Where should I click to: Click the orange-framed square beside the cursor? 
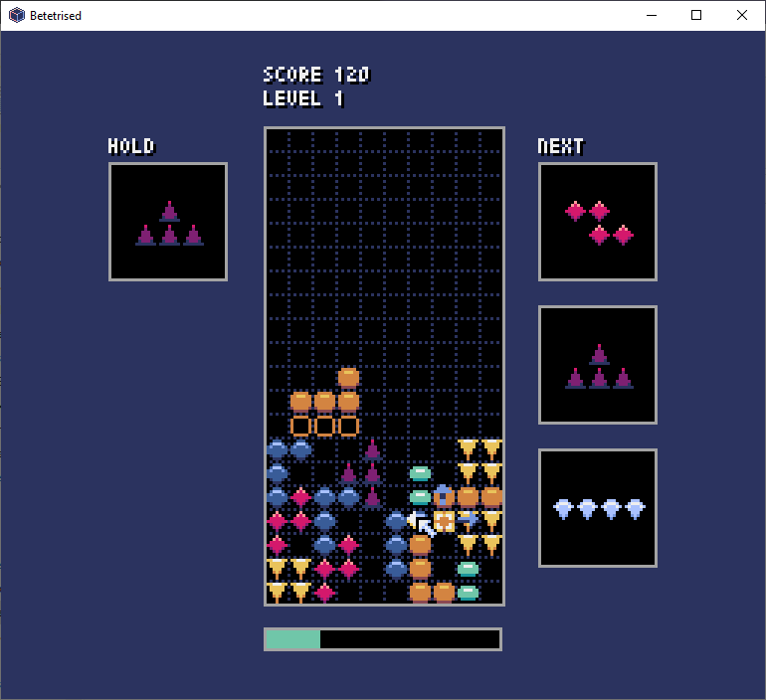click(444, 521)
